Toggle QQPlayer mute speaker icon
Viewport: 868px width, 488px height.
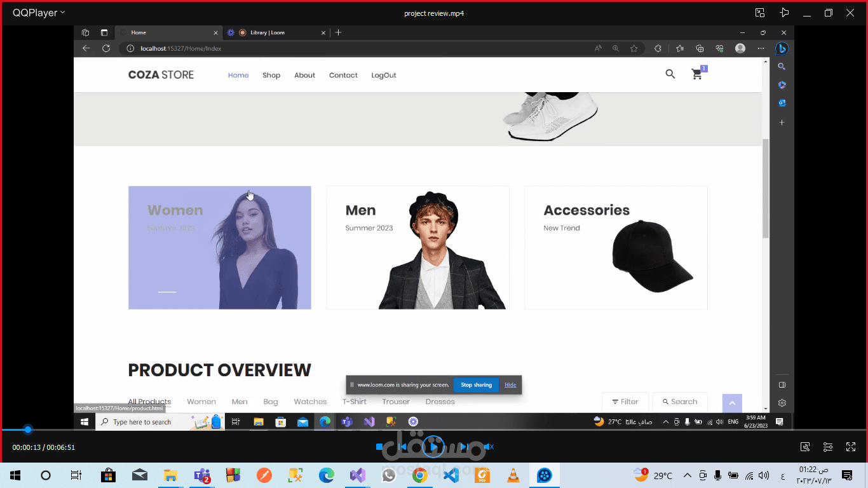(x=488, y=447)
